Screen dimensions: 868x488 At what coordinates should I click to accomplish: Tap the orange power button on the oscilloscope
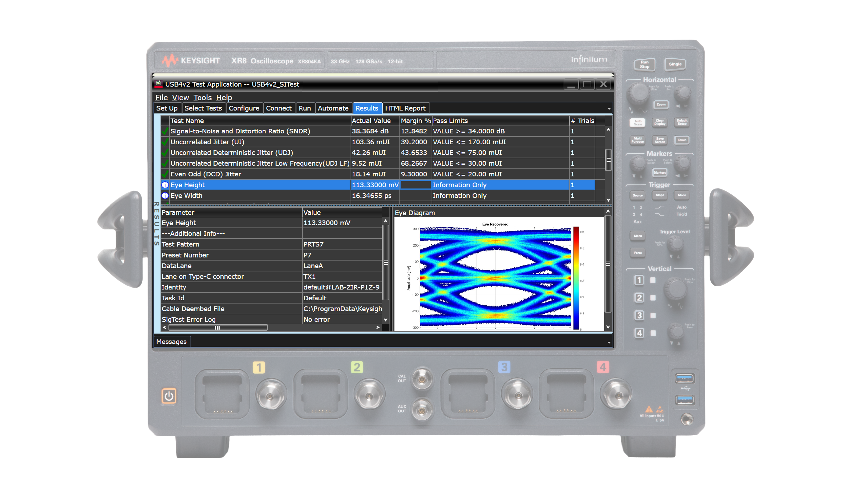point(169,396)
